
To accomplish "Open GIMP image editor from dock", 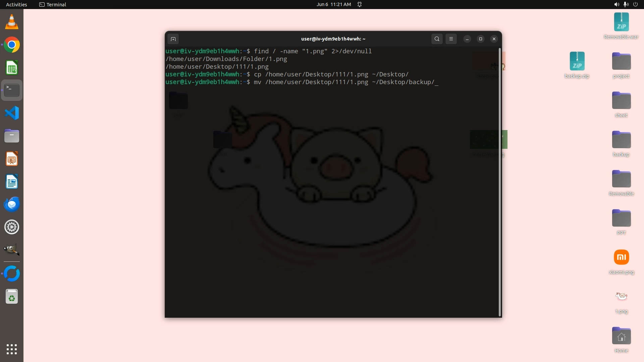I will [12, 250].
